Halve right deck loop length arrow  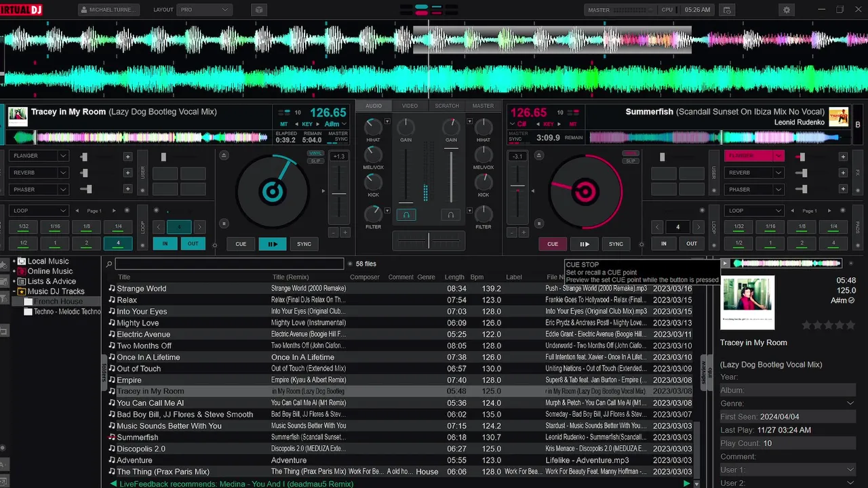pos(657,227)
